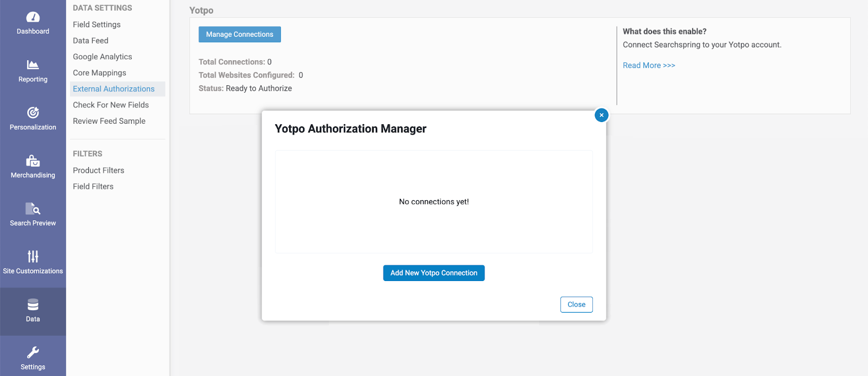Click the FILTERS header

(87, 154)
